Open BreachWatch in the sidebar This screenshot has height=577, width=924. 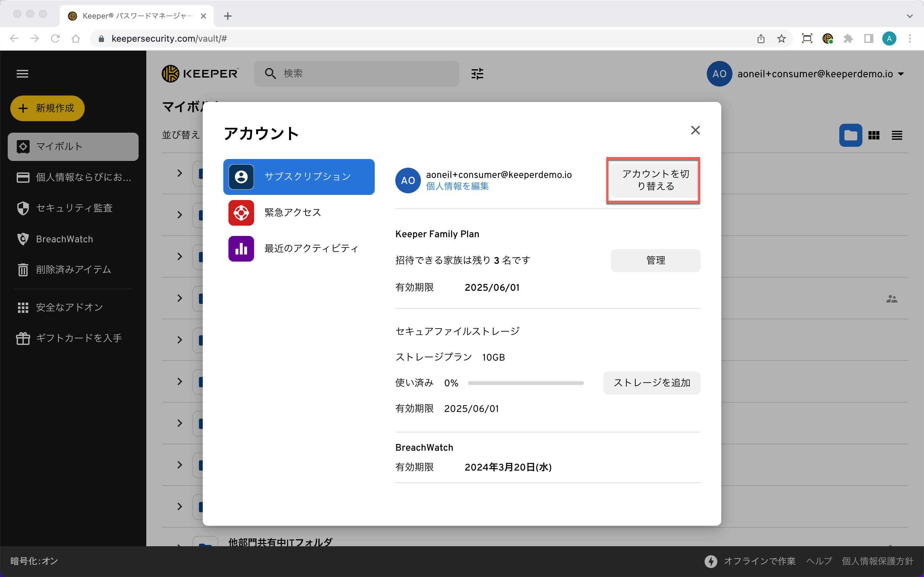pyautogui.click(x=64, y=239)
